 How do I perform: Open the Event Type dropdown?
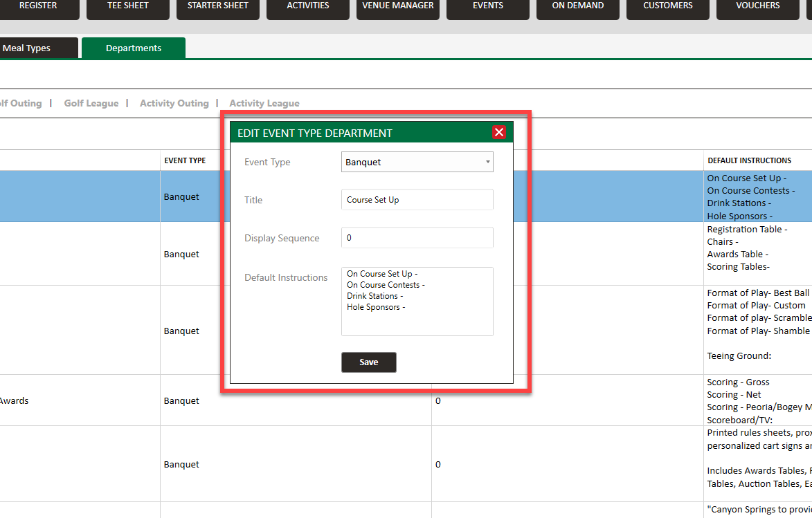(417, 163)
